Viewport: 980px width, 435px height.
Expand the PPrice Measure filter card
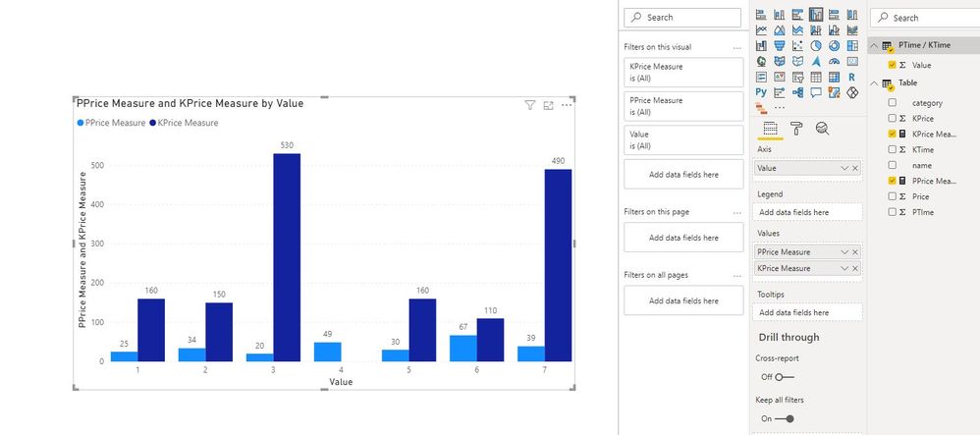tap(683, 106)
